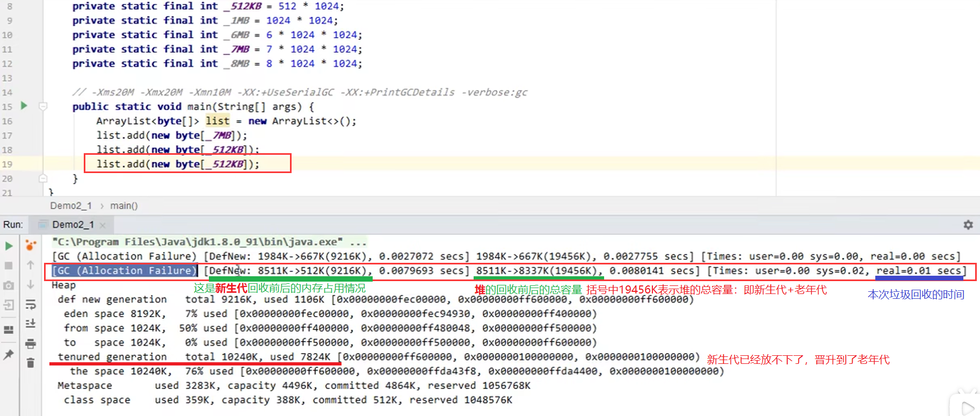The height and width of the screenshot is (416, 980).
Task: Click the _8MB constant on line 12
Action: tap(237, 63)
